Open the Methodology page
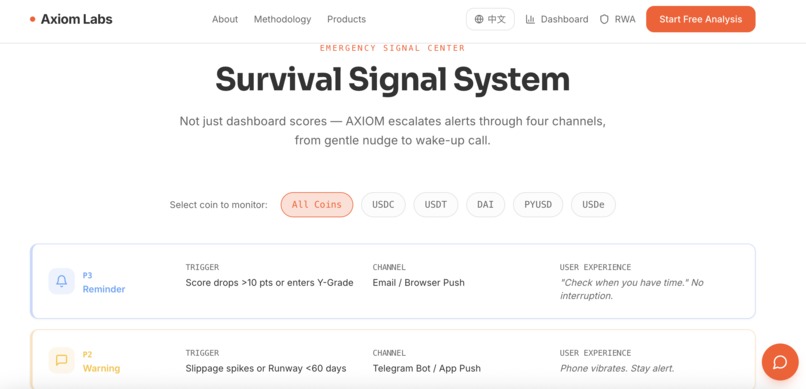This screenshot has height=389, width=806. 282,20
